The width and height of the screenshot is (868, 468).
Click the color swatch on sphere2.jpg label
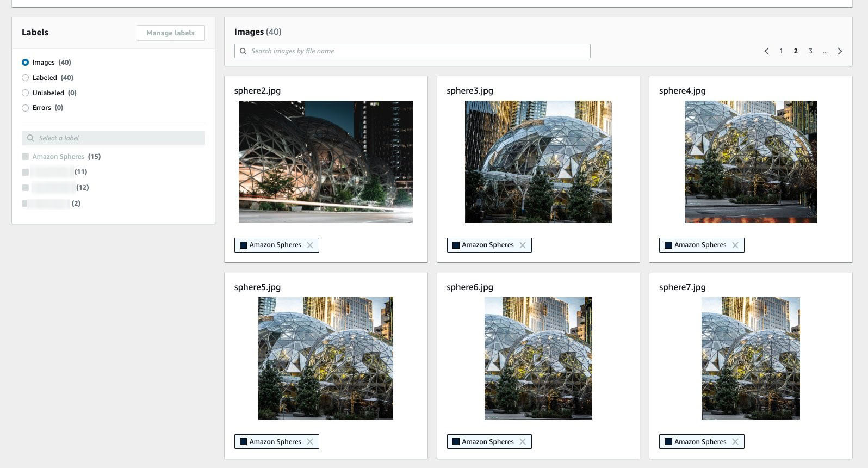[x=243, y=245]
